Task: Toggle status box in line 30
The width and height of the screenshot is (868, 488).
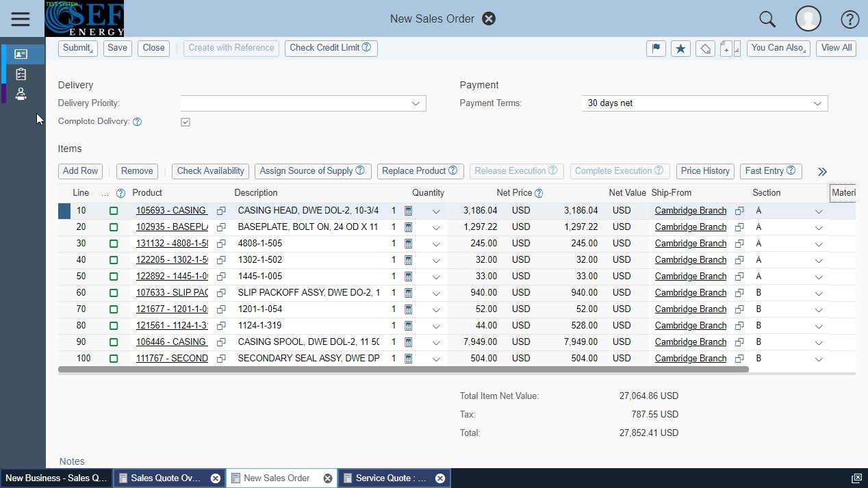Action: 114,244
